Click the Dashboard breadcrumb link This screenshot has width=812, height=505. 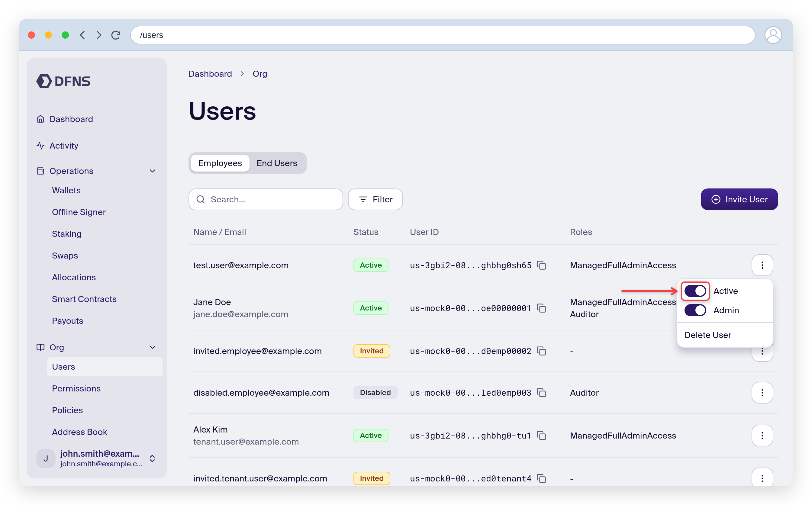pyautogui.click(x=210, y=74)
